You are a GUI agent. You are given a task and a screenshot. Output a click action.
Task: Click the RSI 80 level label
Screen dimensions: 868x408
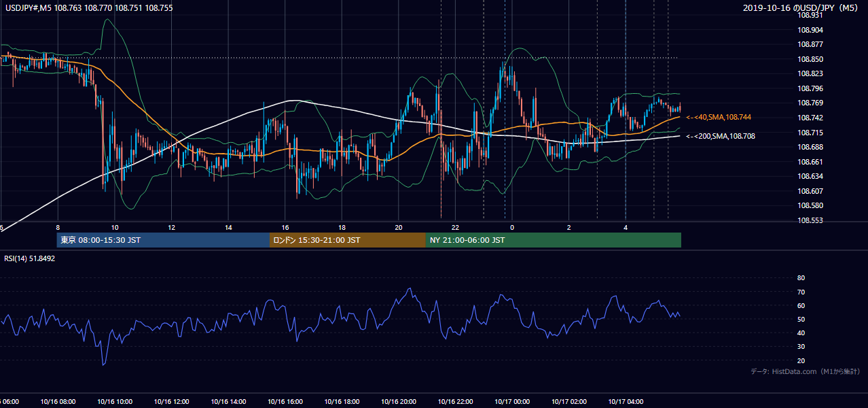pyautogui.click(x=801, y=278)
